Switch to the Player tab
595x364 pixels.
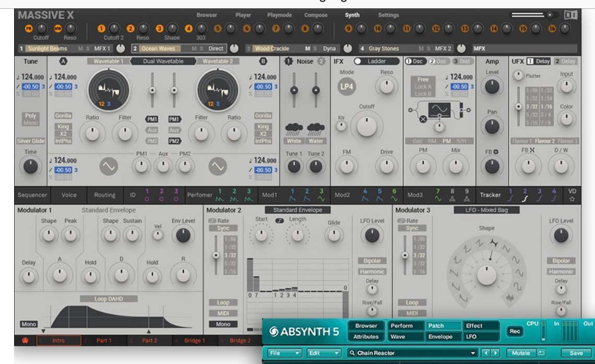[x=243, y=15]
